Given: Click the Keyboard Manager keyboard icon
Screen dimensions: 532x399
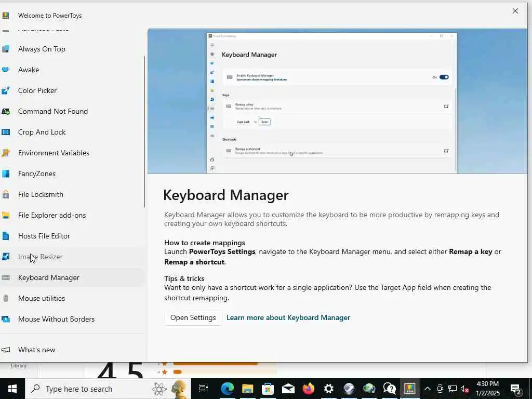Looking at the screenshot, I should tap(5, 277).
